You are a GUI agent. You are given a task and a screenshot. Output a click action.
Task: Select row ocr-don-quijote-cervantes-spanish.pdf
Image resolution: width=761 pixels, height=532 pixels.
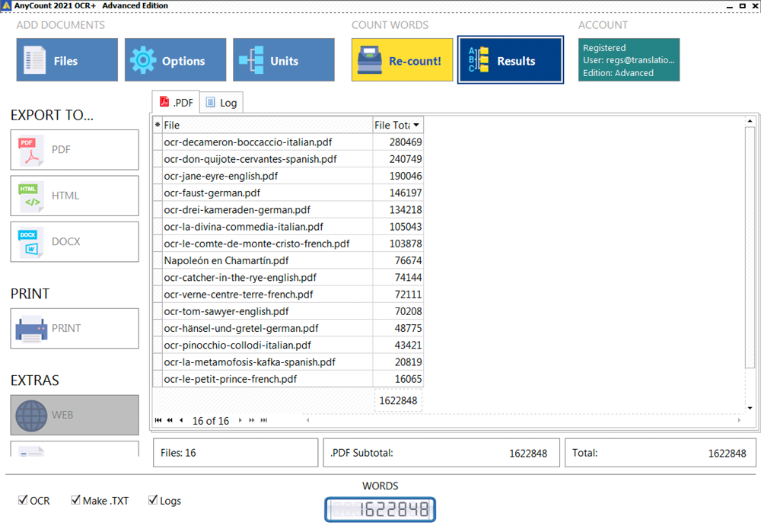click(x=288, y=159)
